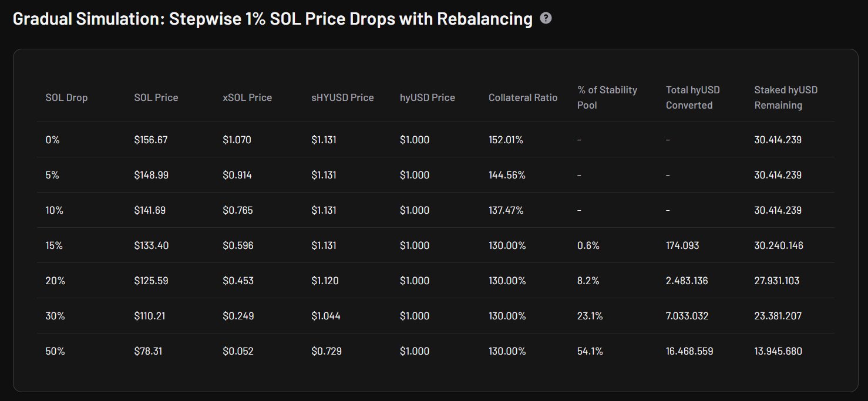The height and width of the screenshot is (401, 868).
Task: Click the sHYUSD Price column header
Action: (x=342, y=97)
